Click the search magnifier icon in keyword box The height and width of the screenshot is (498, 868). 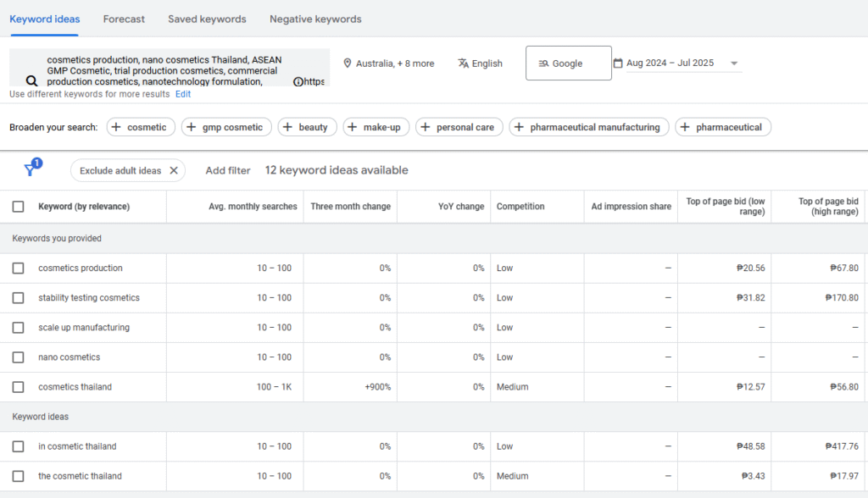click(31, 81)
